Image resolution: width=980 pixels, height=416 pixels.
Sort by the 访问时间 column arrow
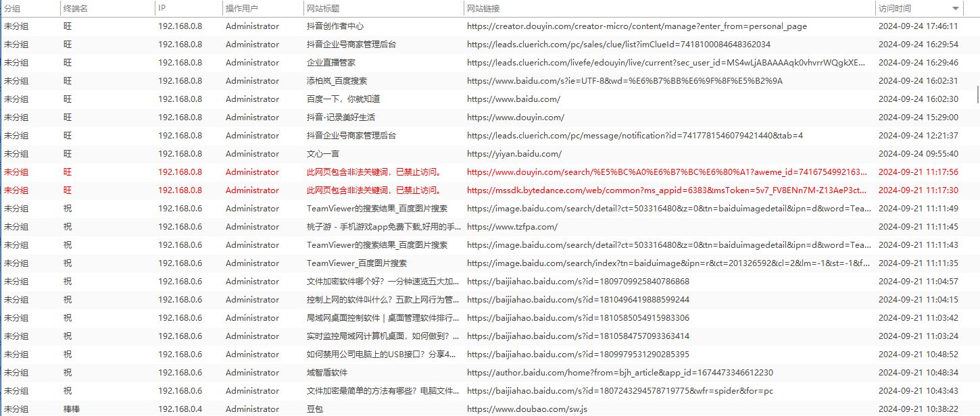(x=956, y=9)
